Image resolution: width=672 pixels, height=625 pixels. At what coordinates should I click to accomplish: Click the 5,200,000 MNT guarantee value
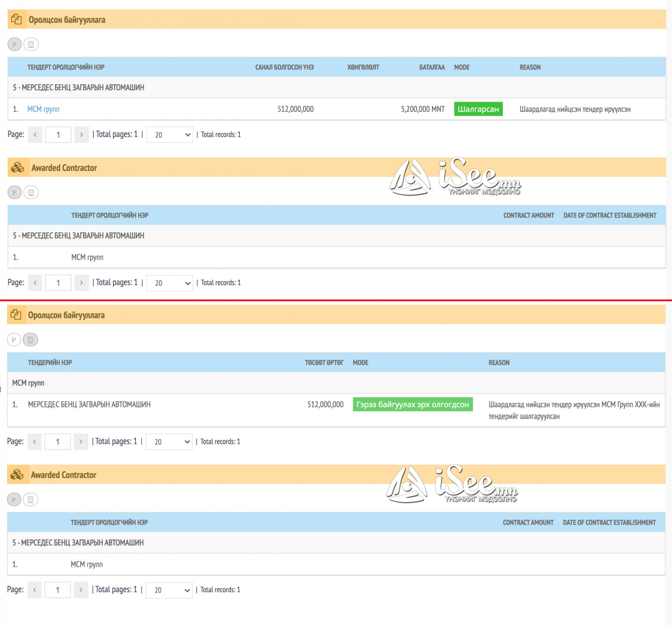point(423,109)
